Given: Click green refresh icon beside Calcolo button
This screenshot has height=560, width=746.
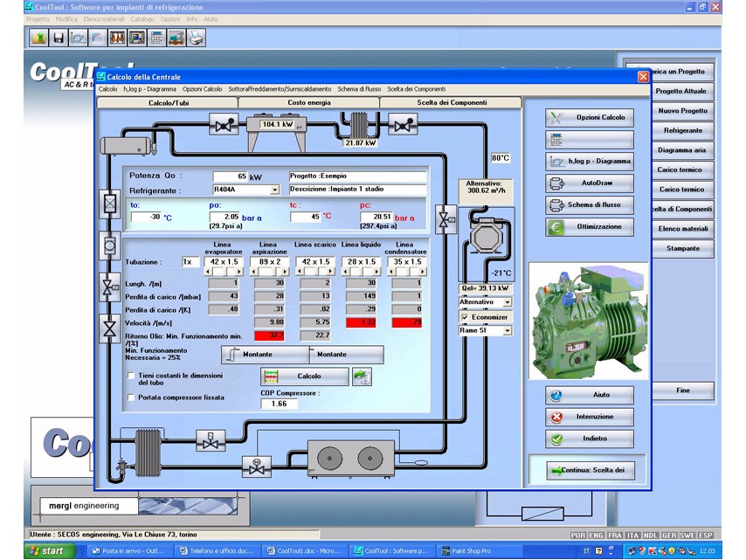Looking at the screenshot, I should (362, 377).
